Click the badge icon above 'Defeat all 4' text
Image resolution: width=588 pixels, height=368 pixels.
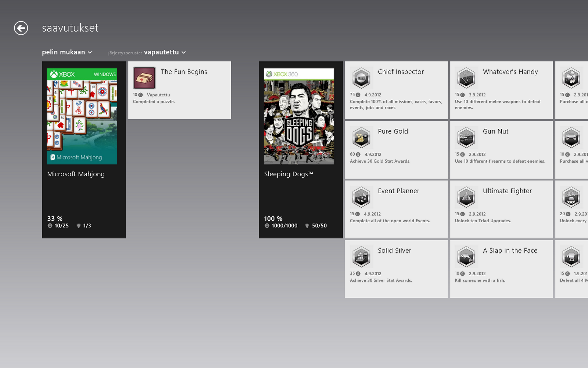tap(571, 257)
